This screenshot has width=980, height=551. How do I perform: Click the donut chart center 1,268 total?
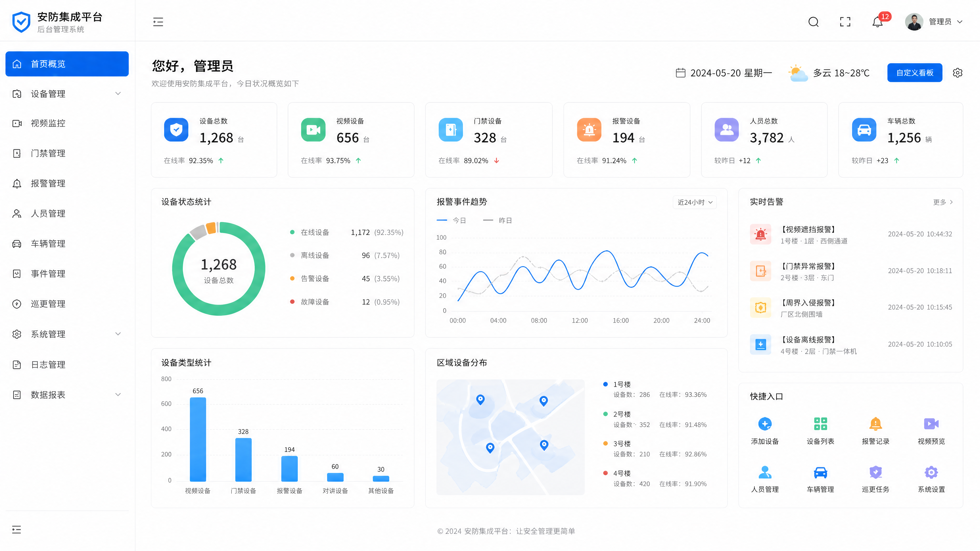pos(219,264)
